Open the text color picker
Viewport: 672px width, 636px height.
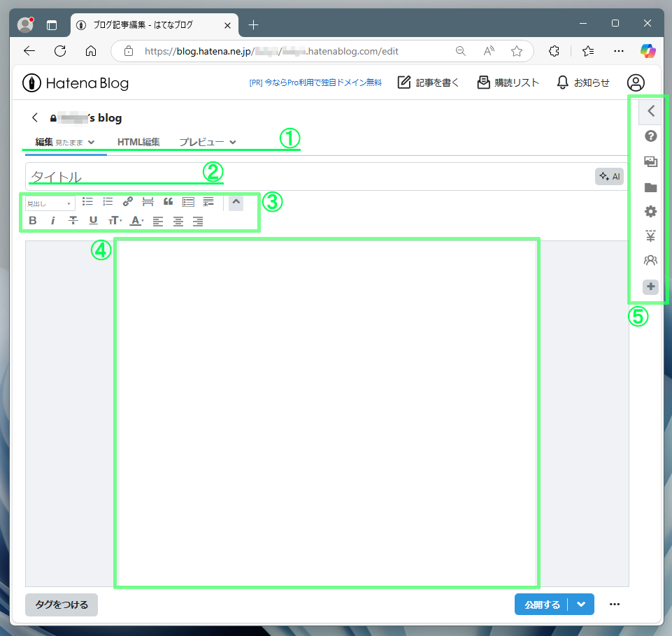(137, 221)
